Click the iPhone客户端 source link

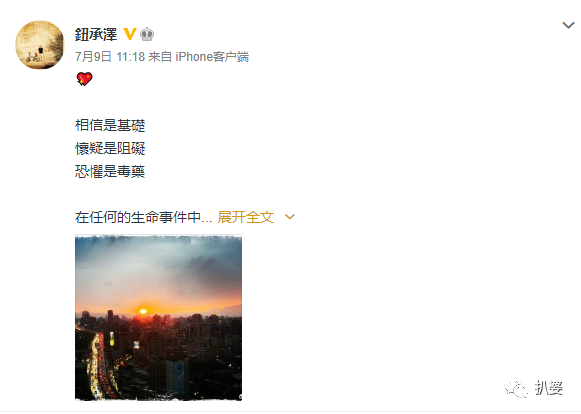pyautogui.click(x=212, y=57)
